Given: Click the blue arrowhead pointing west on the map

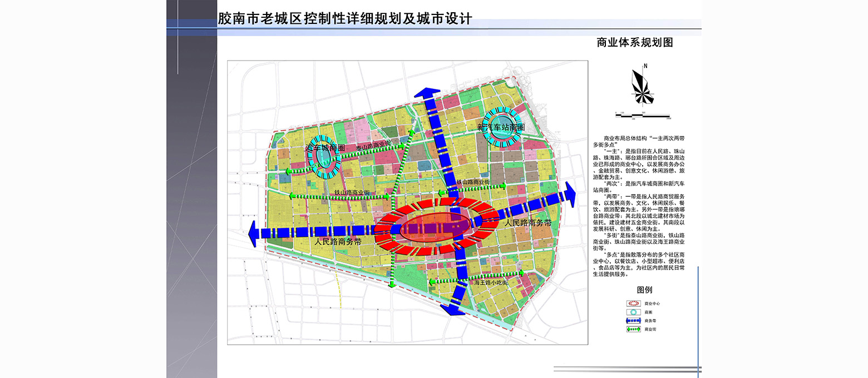Looking at the screenshot, I should 253,233.
